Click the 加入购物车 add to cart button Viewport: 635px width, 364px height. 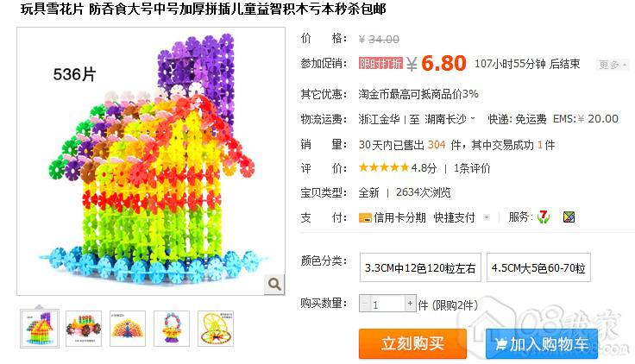(x=542, y=344)
